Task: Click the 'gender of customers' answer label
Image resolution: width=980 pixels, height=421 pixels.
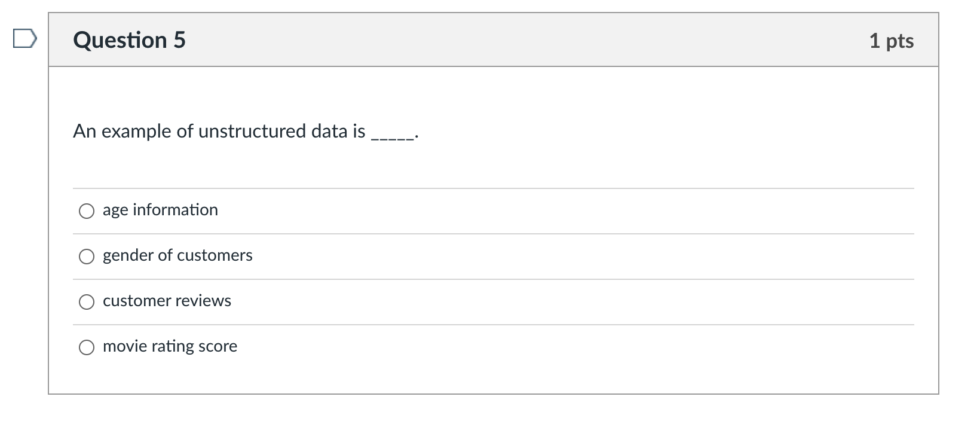Action: (x=177, y=255)
